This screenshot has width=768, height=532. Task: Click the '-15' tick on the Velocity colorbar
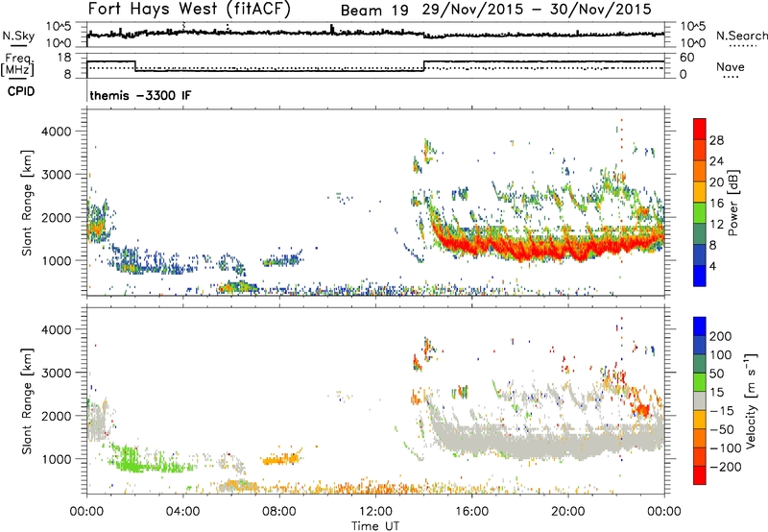722,410
